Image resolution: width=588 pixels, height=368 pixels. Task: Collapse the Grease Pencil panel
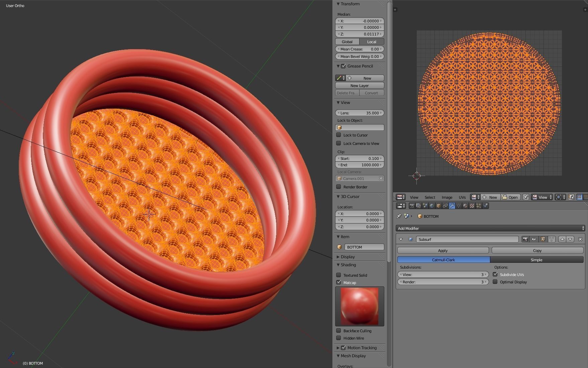coord(338,66)
